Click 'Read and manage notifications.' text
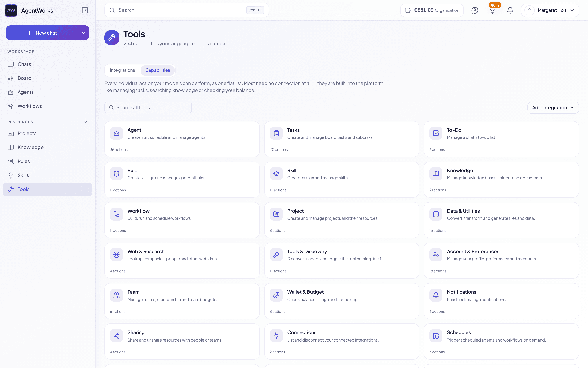This screenshot has height=368, width=588. tap(476, 299)
